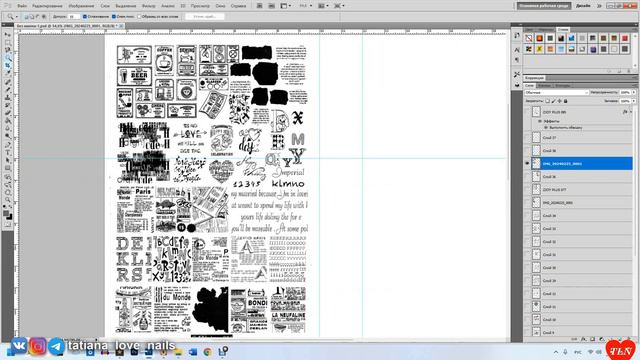The height and width of the screenshot is (360, 640).
Task: Open the Изображение menu
Action: [x=81, y=6]
